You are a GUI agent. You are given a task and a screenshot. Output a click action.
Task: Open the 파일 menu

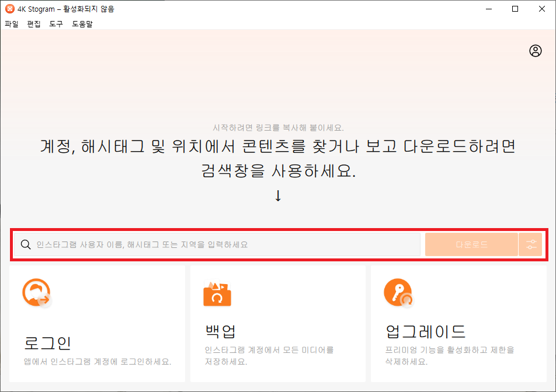pos(11,24)
